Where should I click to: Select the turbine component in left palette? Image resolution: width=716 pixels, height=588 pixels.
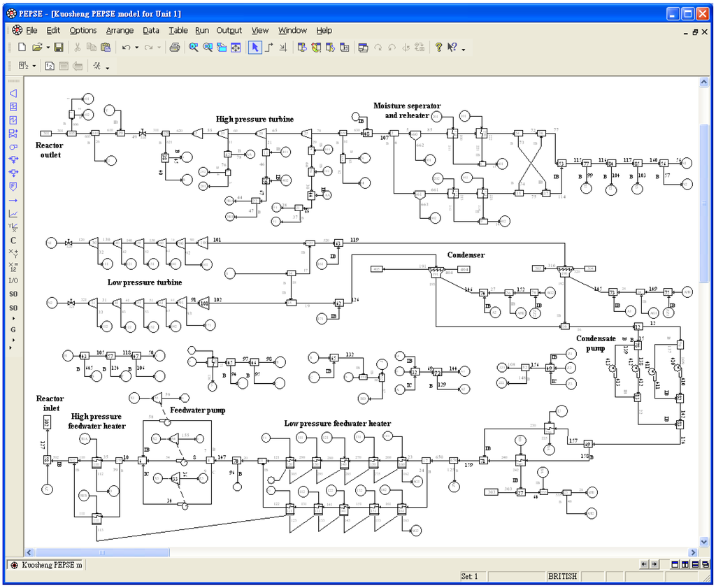point(13,93)
